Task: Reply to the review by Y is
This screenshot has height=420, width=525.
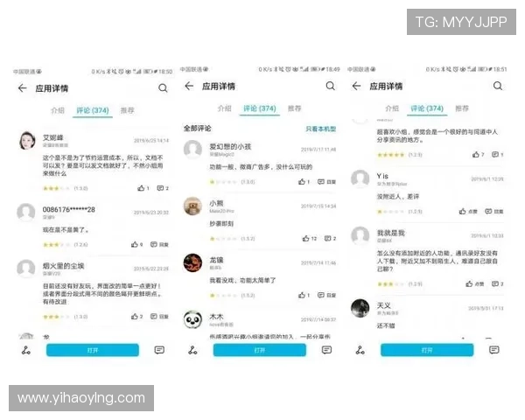Action: click(494, 212)
